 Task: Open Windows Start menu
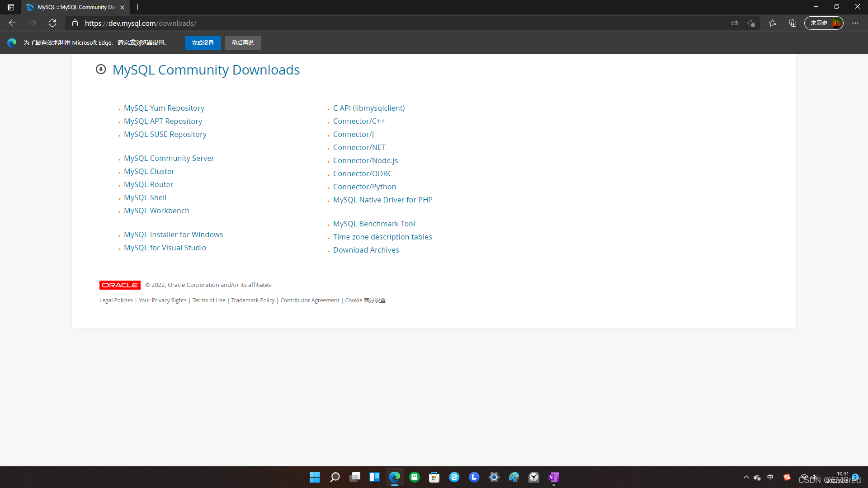pos(315,477)
